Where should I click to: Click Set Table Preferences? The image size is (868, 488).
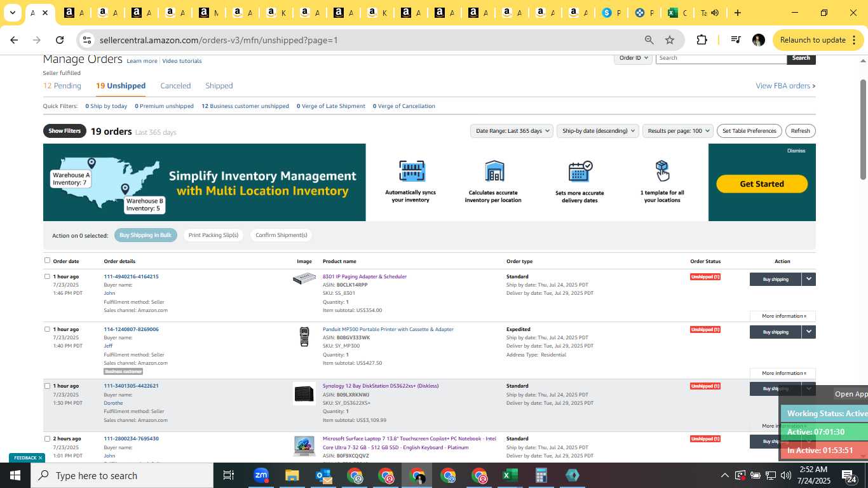[749, 131]
